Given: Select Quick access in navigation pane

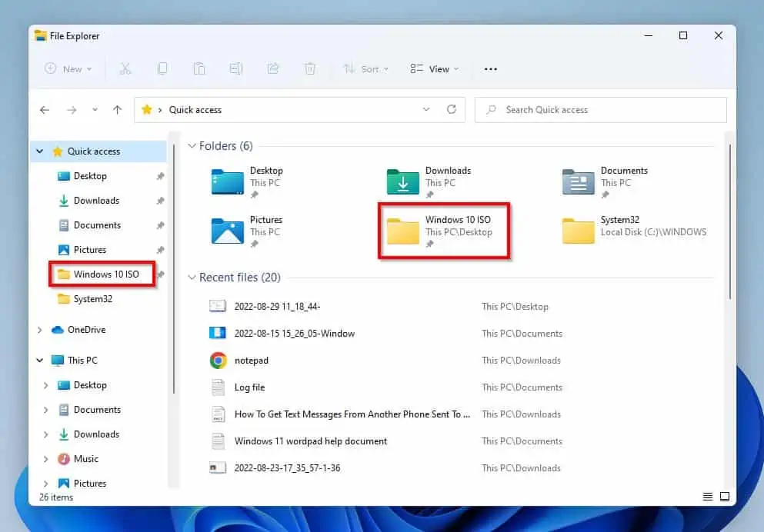Looking at the screenshot, I should [99, 151].
